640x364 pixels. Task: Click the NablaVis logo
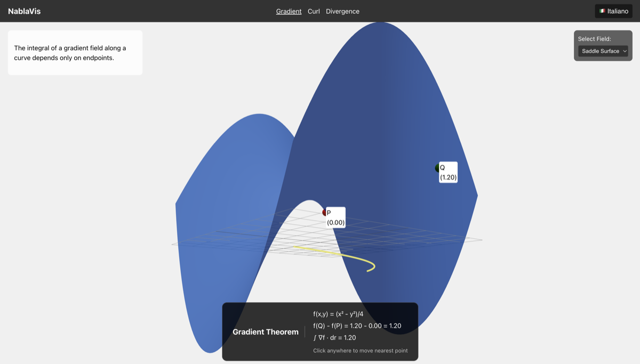pos(24,11)
